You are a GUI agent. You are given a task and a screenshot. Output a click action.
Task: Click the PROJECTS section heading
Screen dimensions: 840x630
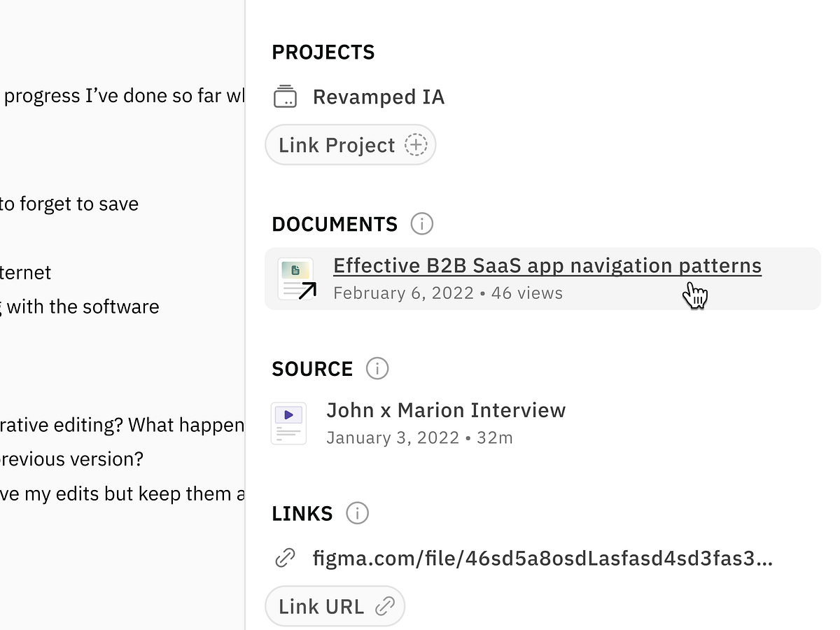(x=323, y=52)
